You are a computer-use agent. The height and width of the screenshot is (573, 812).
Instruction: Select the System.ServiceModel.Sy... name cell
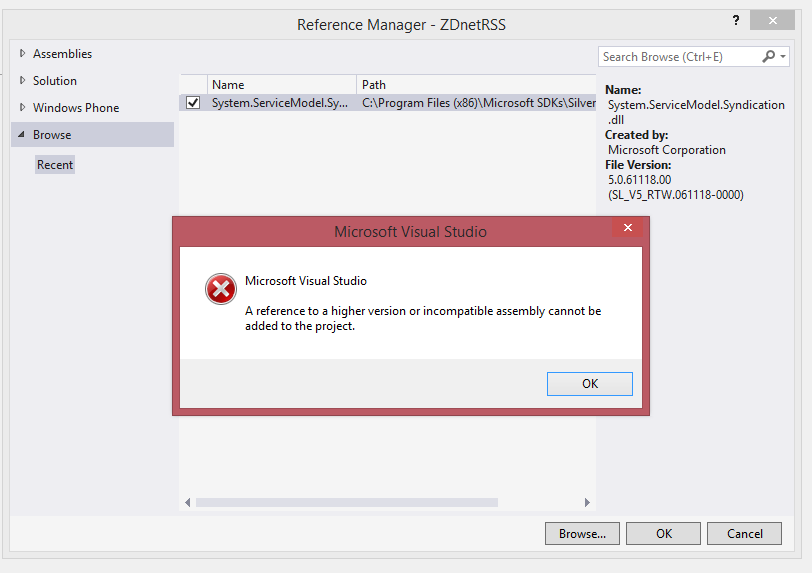point(280,103)
